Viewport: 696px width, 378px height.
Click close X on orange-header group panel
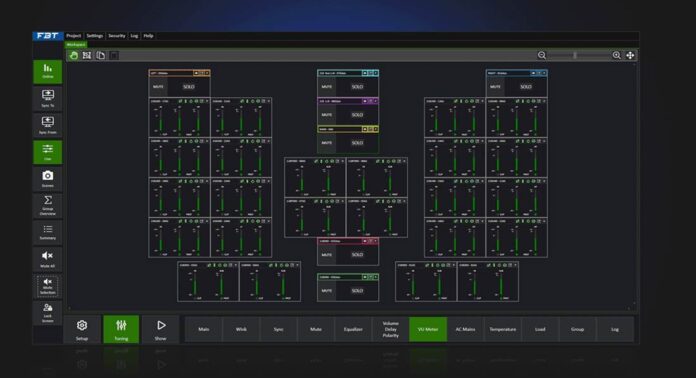pos(207,73)
